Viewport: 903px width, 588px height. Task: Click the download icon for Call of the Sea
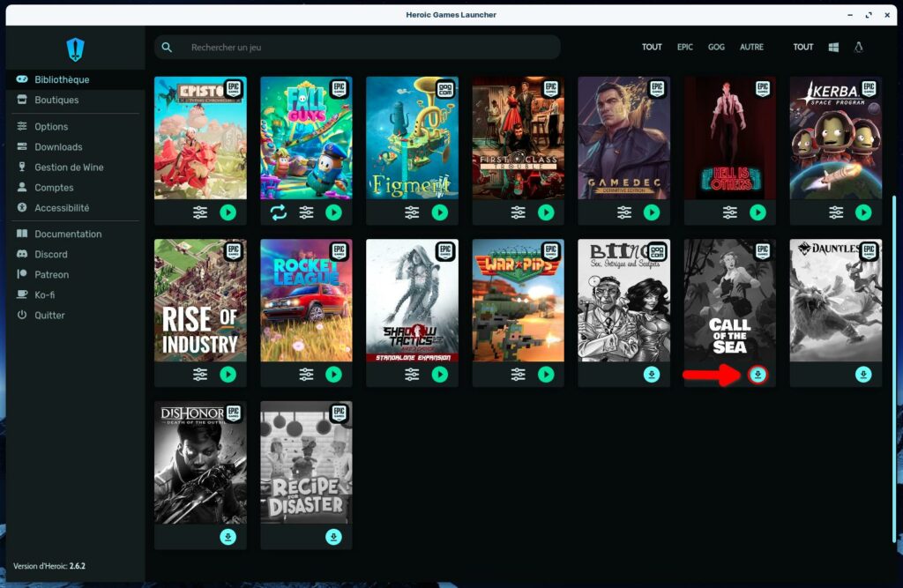(757, 375)
